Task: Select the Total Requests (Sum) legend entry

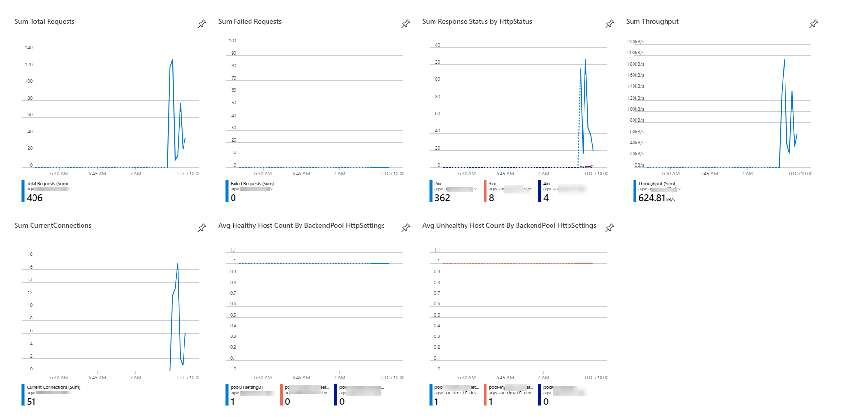Action: click(47, 184)
